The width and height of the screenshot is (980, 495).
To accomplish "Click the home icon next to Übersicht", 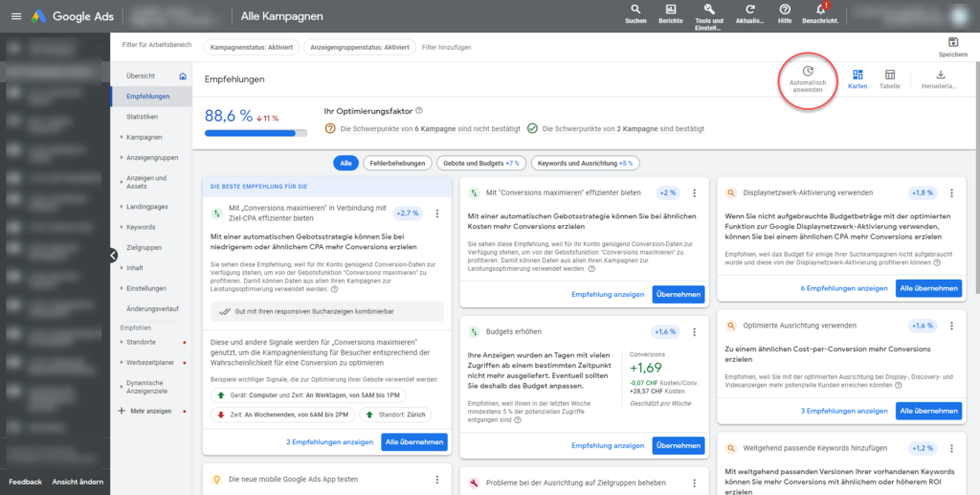I will pyautogui.click(x=183, y=77).
